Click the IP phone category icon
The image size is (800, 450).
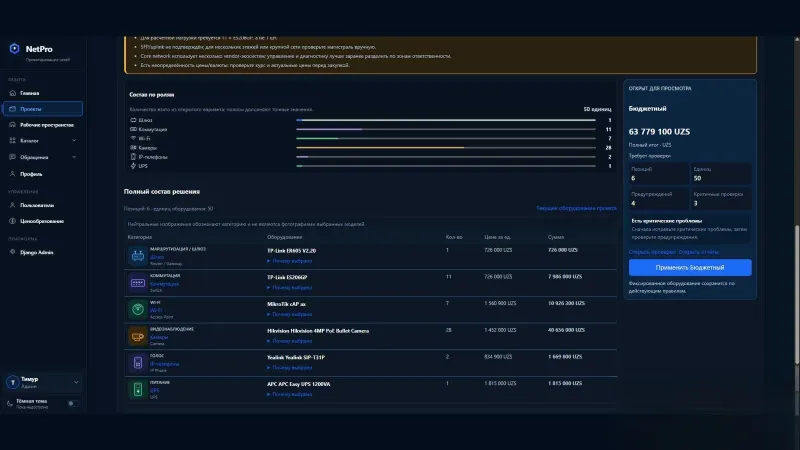point(138,363)
